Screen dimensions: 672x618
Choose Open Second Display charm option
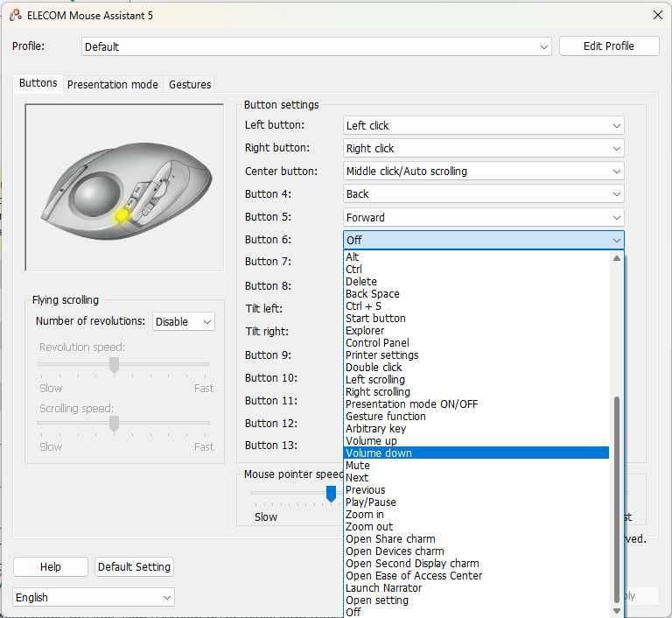coord(477,564)
